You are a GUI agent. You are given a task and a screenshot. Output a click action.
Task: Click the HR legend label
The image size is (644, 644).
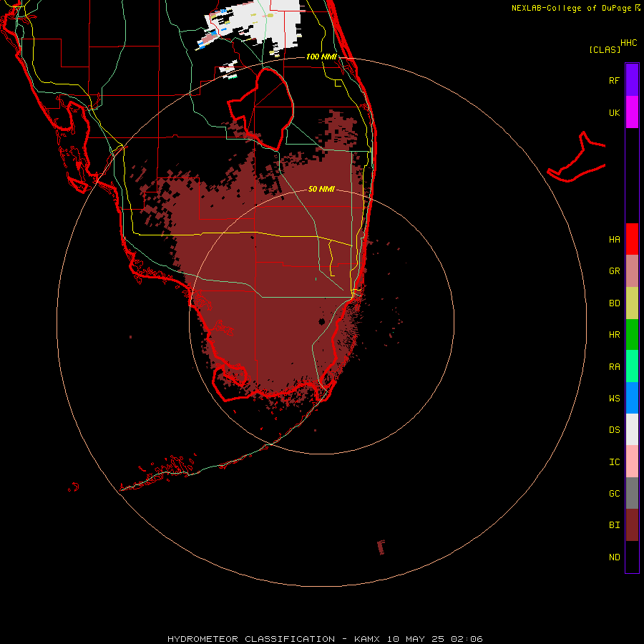tap(615, 335)
